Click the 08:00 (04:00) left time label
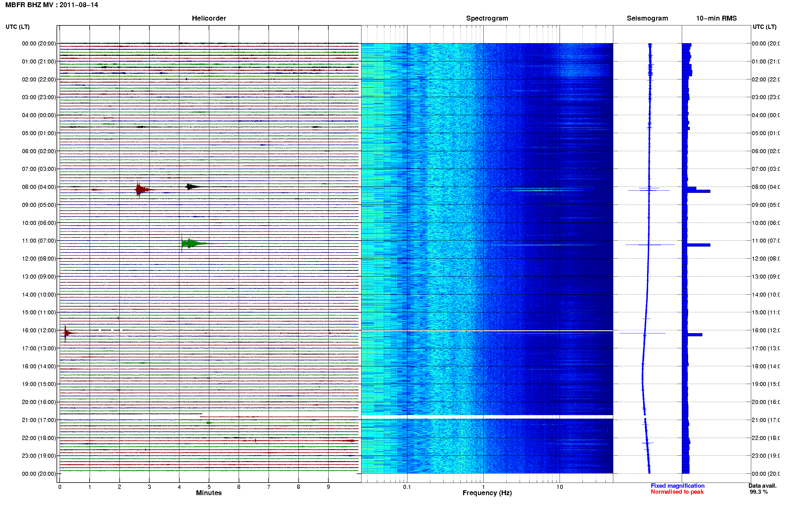812x508 pixels. click(x=39, y=187)
